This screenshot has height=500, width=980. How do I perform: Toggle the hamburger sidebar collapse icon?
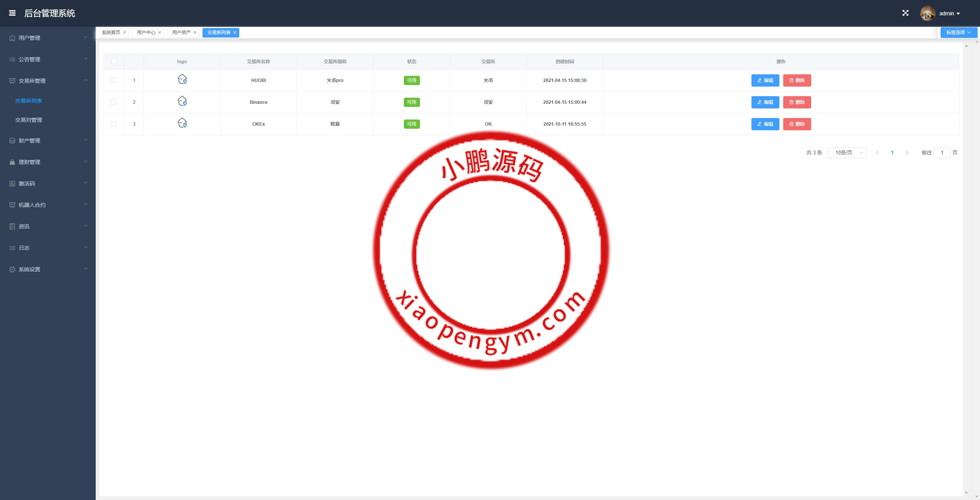click(x=12, y=13)
